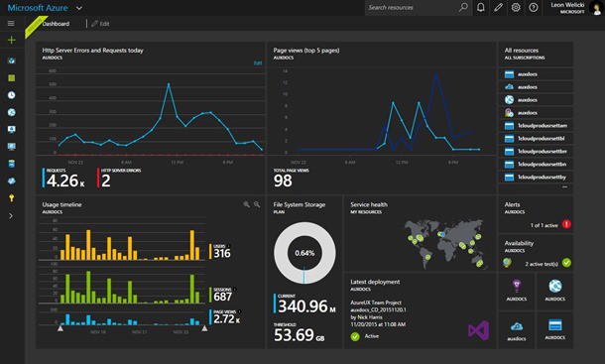Click the Requests 4.26K metric

coord(64,179)
